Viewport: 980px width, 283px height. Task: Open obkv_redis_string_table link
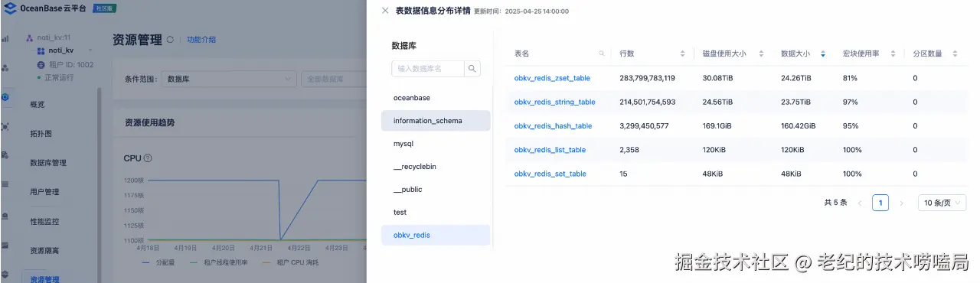coord(554,102)
